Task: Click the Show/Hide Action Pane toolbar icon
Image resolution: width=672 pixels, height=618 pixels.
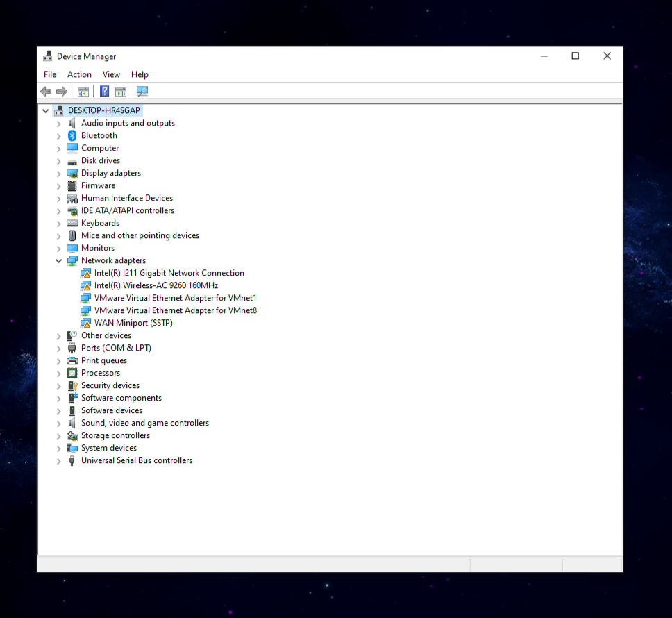Action: tap(121, 91)
